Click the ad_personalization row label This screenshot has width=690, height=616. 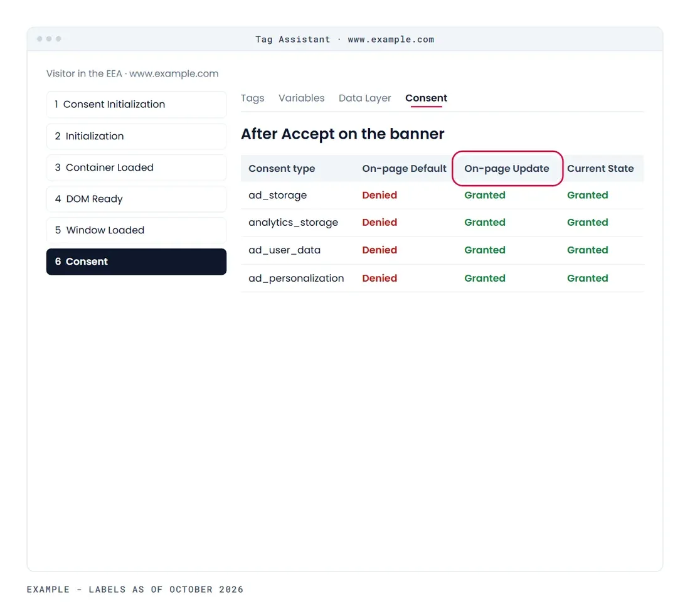296,278
